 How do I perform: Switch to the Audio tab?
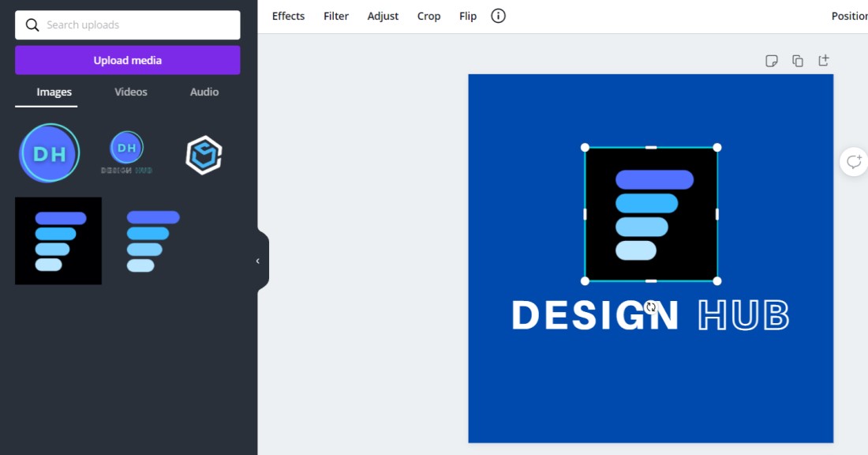coord(204,92)
